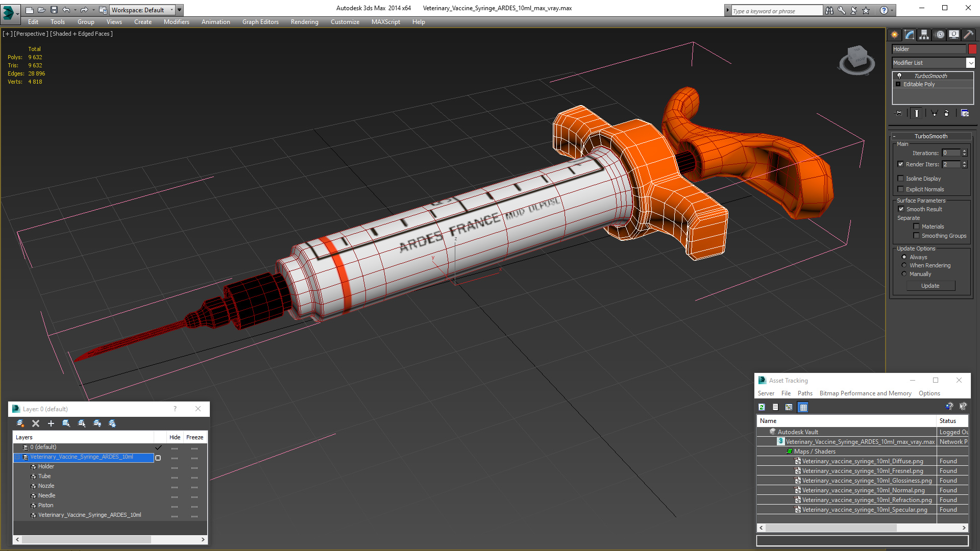Image resolution: width=980 pixels, height=551 pixels.
Task: Click the Redo arrow icon
Action: (84, 10)
